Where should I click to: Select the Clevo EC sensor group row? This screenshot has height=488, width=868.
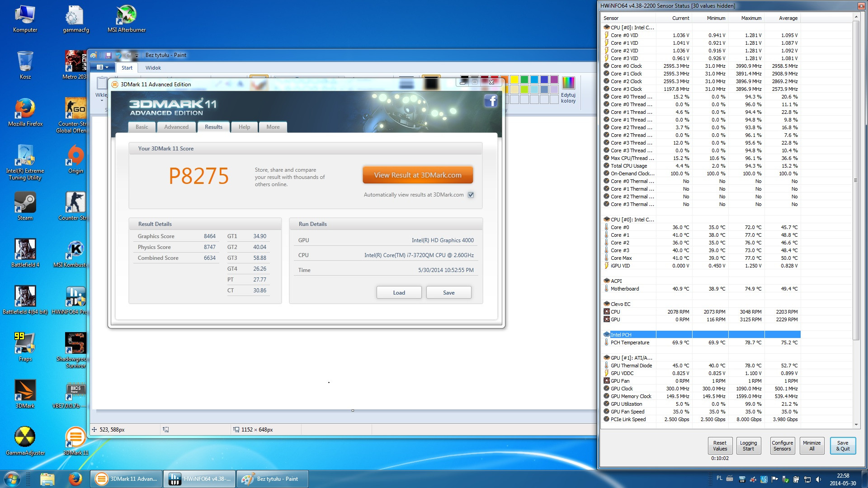(702, 304)
